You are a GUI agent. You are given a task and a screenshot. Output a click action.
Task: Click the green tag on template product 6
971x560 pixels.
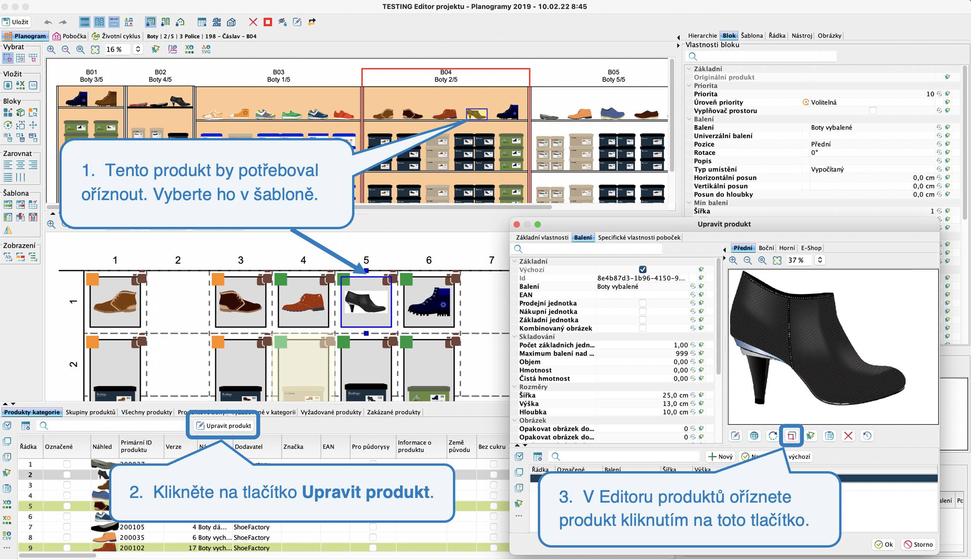tap(406, 279)
